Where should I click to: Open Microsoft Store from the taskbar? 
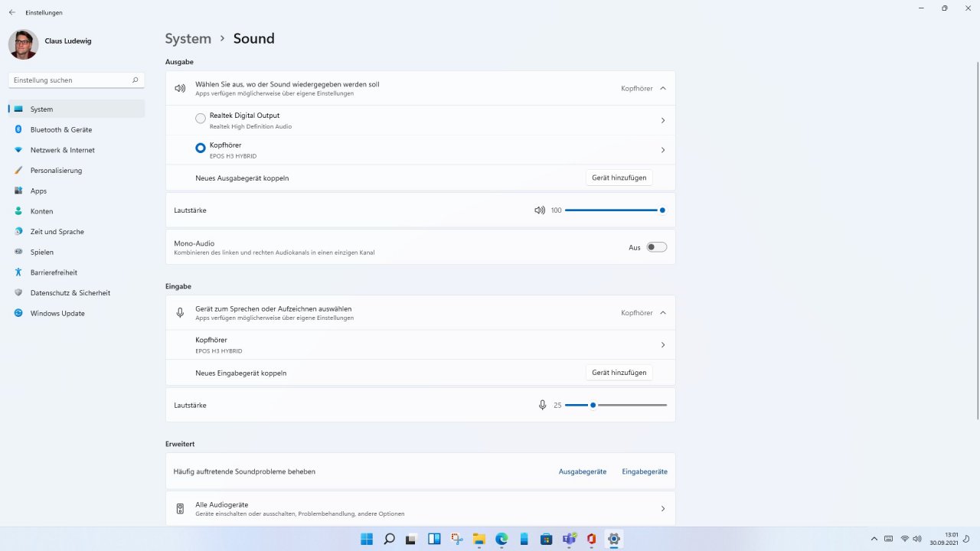(x=546, y=539)
